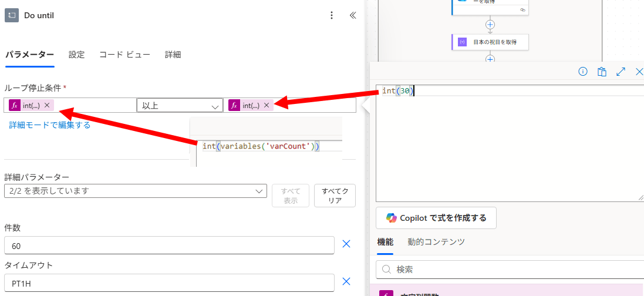644x296 pixels.
Task: Clear the 件数 field with its X icon
Action: (x=346, y=244)
